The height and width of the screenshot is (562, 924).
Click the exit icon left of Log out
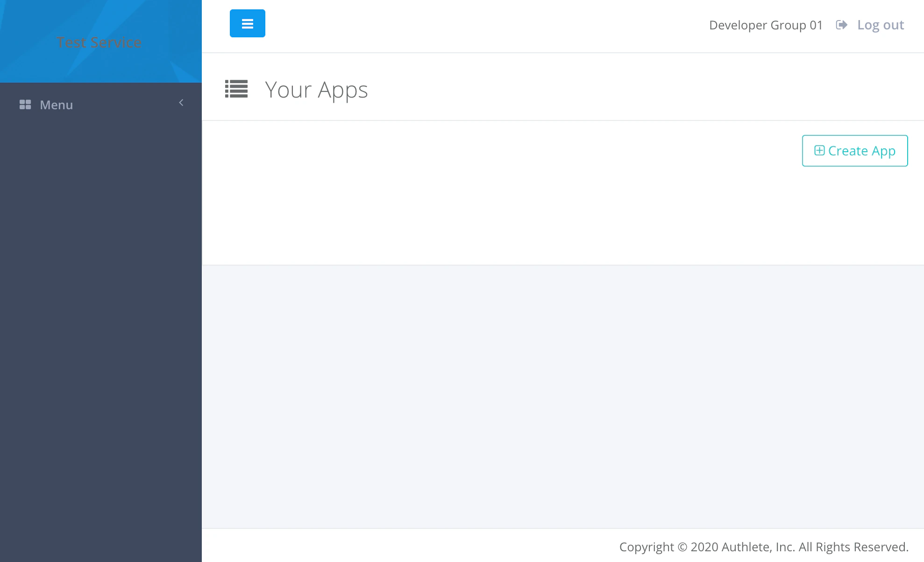click(841, 25)
